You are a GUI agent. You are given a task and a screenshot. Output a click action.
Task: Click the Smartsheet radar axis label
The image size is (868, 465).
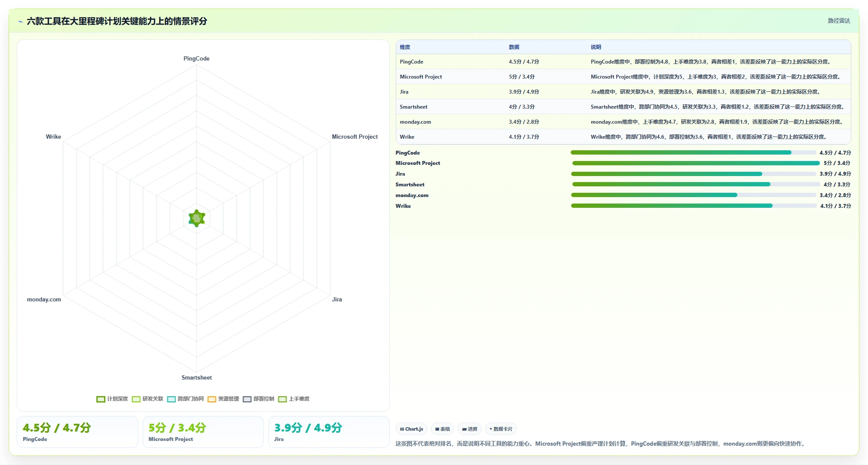[x=196, y=378]
